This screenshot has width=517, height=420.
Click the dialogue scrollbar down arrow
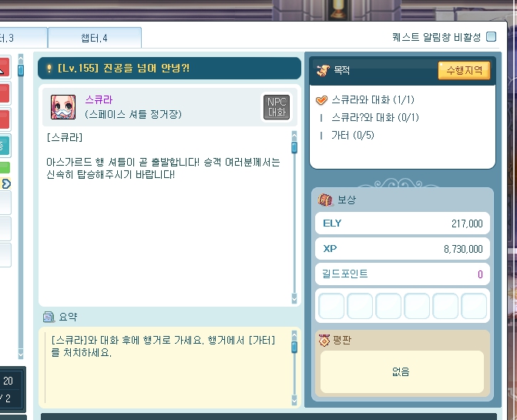pyautogui.click(x=294, y=298)
